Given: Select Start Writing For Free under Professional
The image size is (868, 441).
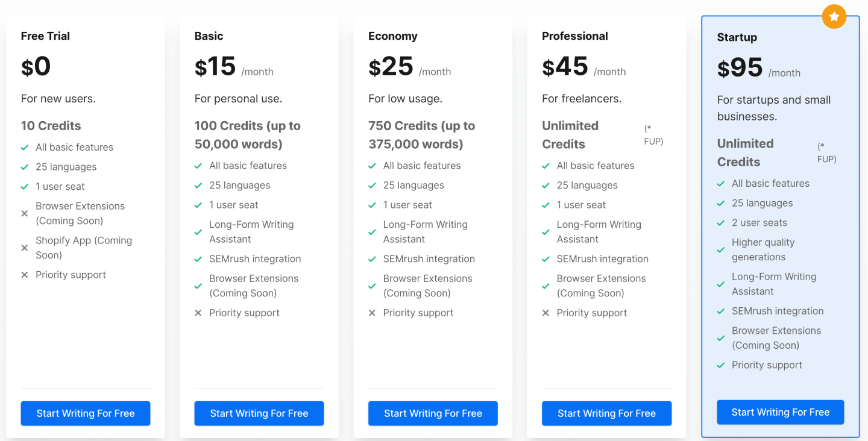Looking at the screenshot, I should [x=606, y=413].
